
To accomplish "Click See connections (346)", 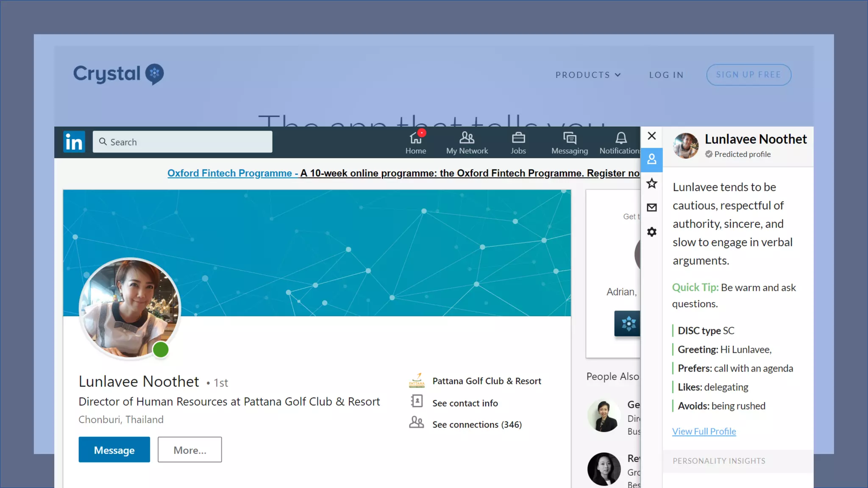I will (476, 424).
